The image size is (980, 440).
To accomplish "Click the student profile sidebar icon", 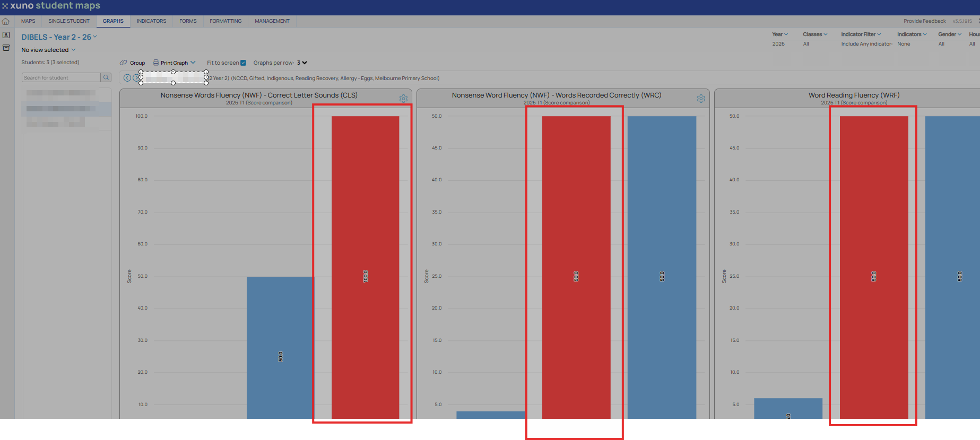I will pos(6,35).
